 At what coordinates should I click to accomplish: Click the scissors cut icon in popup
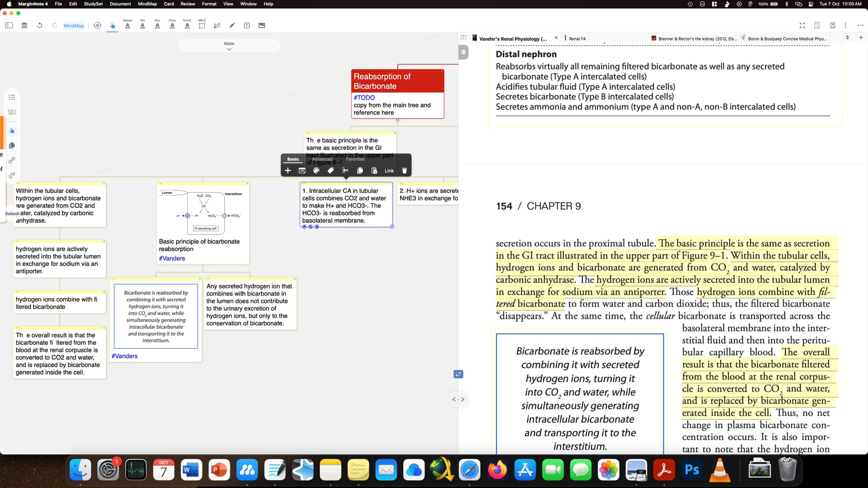pos(345,171)
